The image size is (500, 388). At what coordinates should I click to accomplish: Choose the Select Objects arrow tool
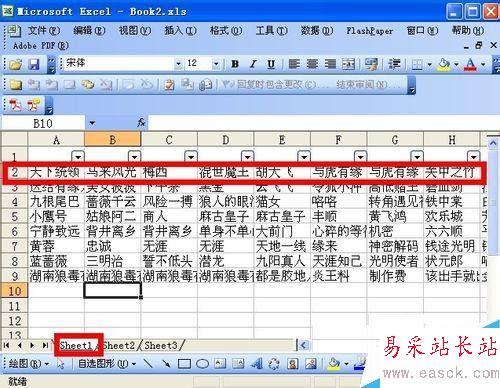point(60,363)
